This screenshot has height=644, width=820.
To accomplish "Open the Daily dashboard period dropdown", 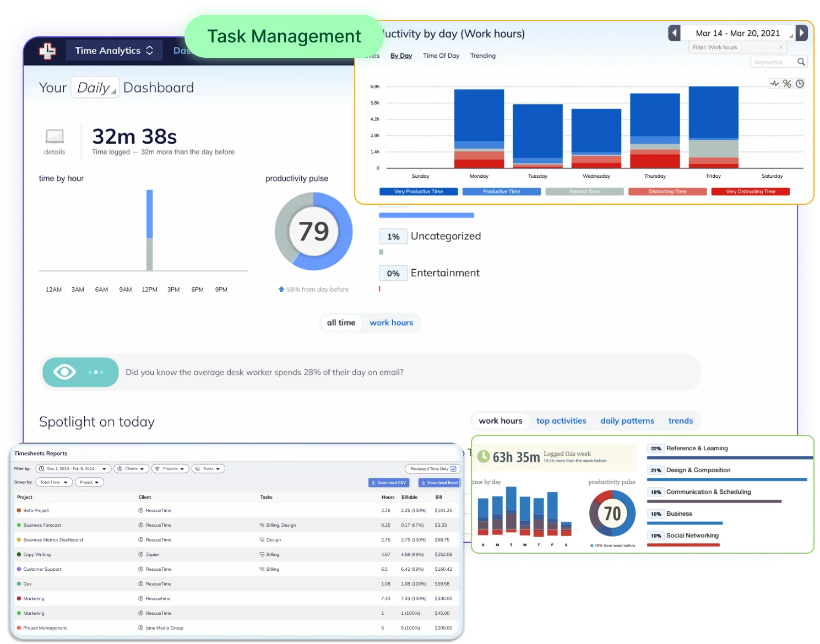I will tap(95, 88).
